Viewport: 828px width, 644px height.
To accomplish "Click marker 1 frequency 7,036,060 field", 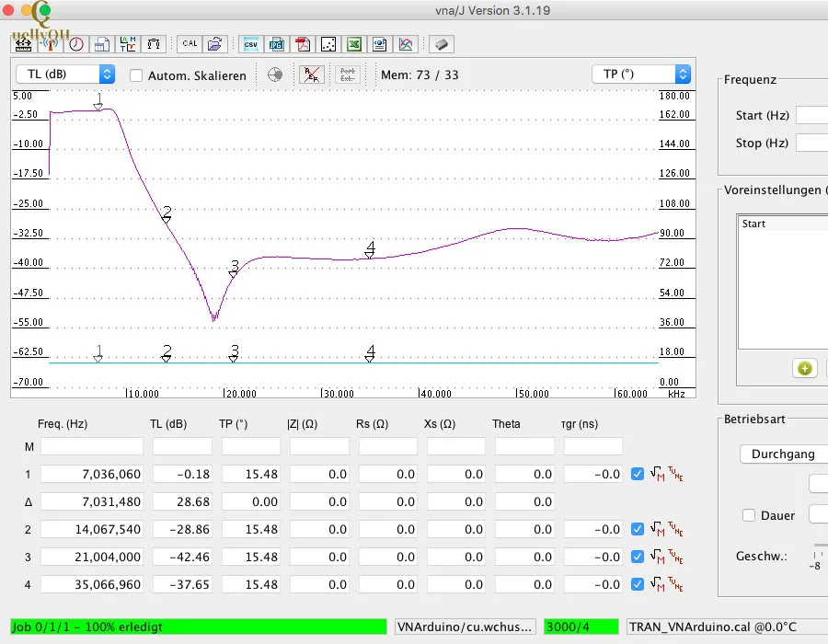I will click(x=92, y=474).
